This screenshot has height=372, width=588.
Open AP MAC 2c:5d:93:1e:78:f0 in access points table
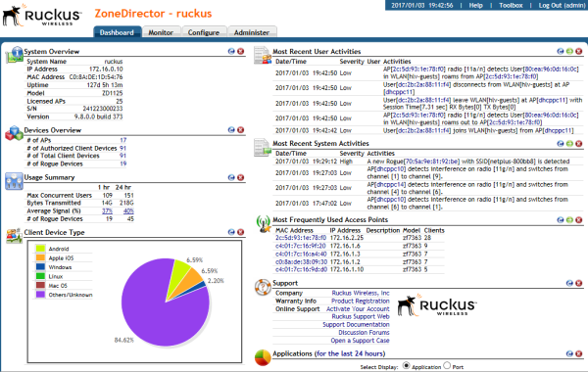pos(301,238)
